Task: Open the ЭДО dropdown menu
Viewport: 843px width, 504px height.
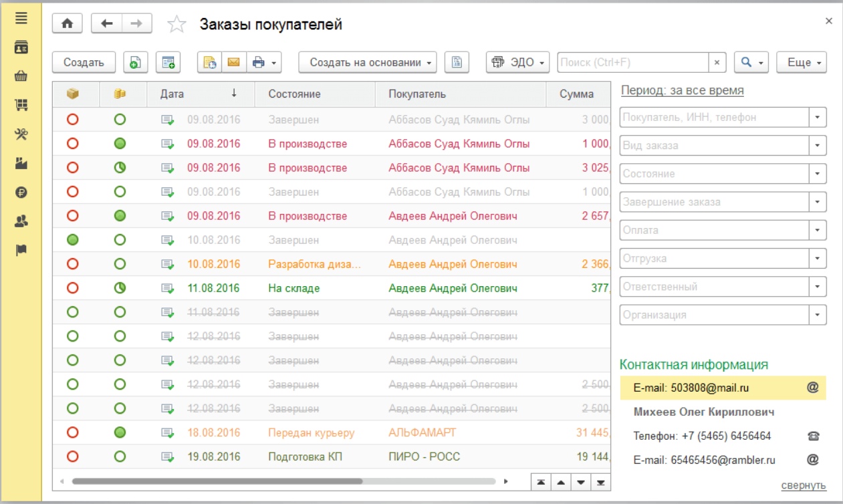Action: pyautogui.click(x=517, y=62)
